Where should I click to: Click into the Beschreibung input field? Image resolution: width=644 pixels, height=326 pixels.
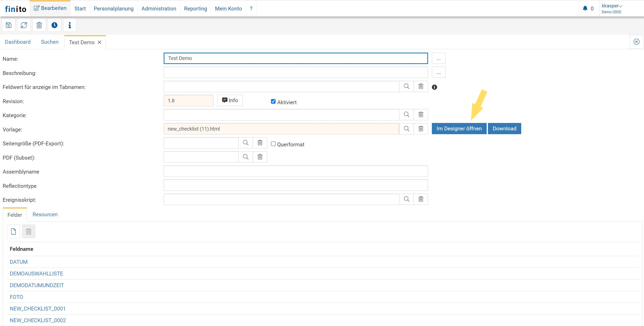(295, 73)
